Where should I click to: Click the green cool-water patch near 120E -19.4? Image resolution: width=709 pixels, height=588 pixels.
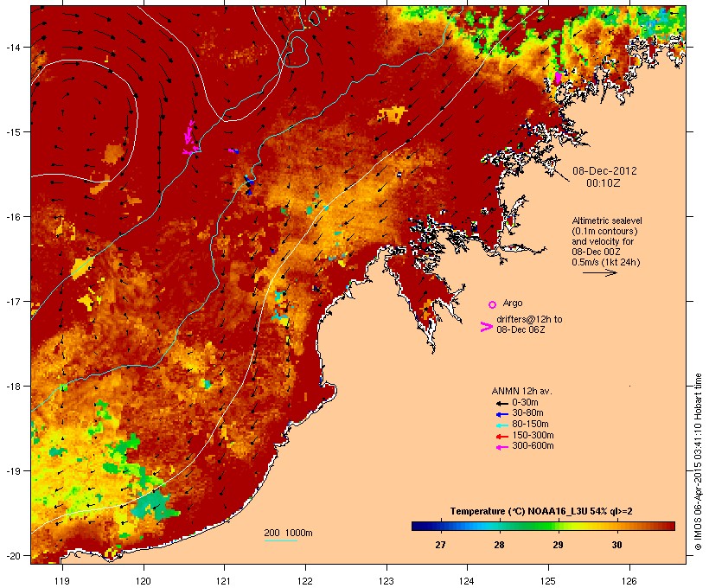pyautogui.click(x=154, y=505)
